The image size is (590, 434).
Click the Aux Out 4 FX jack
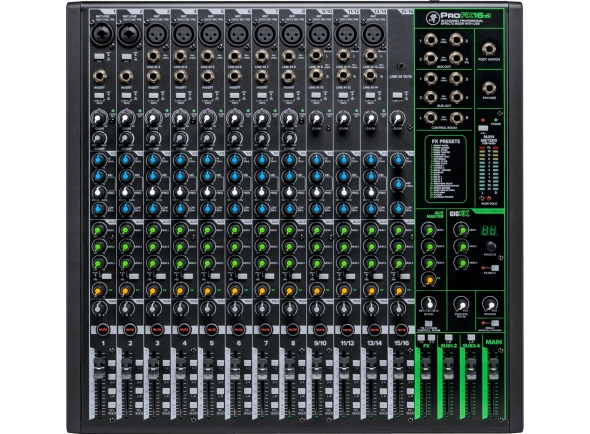tap(456, 58)
